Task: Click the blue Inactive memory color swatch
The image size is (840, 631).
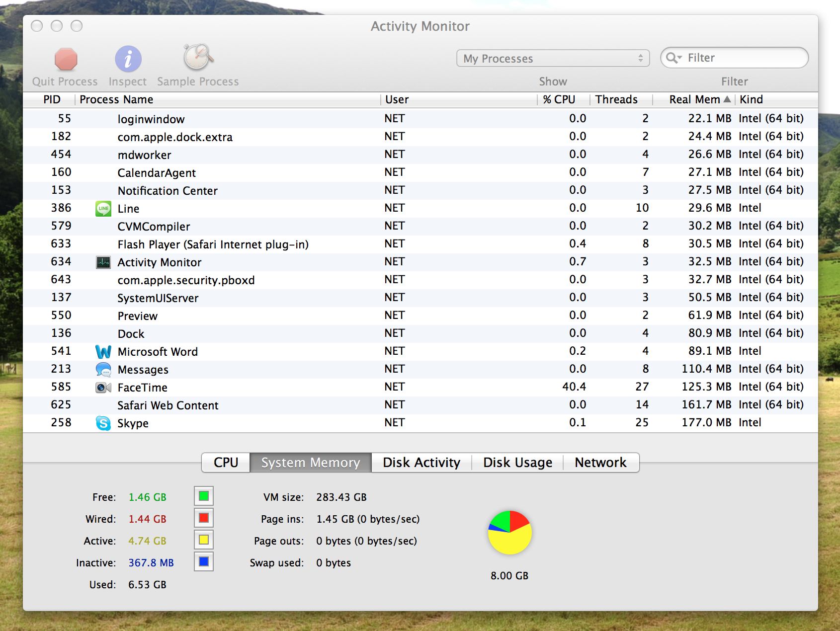Action: [204, 562]
